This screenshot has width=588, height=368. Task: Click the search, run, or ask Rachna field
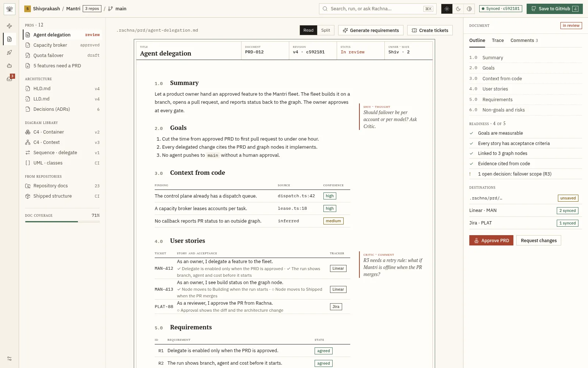coord(377,9)
